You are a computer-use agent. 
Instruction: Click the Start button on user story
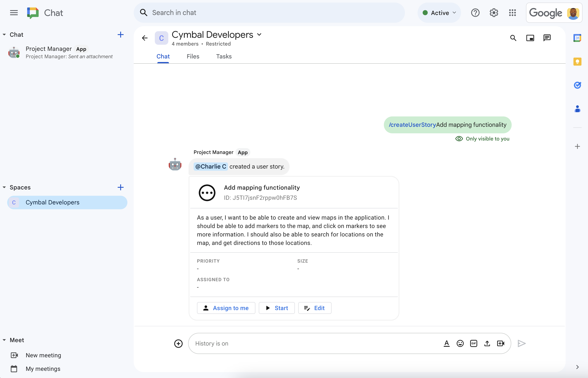276,308
